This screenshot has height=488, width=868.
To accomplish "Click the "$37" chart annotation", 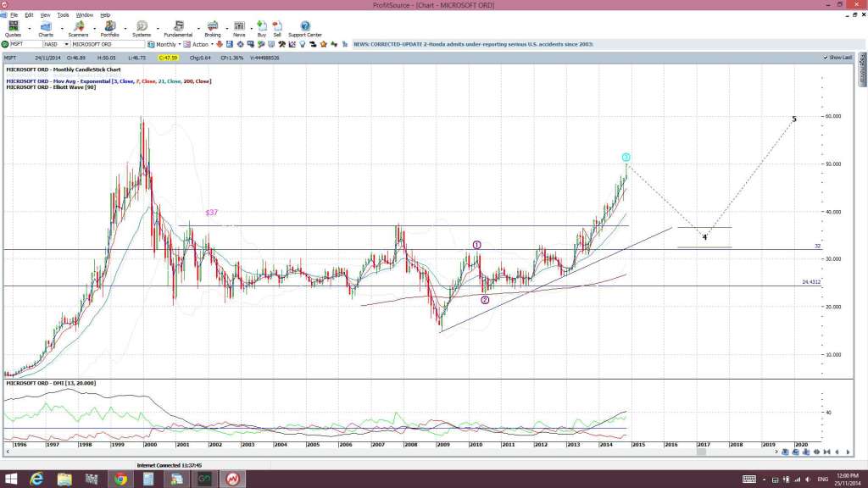I will point(211,213).
